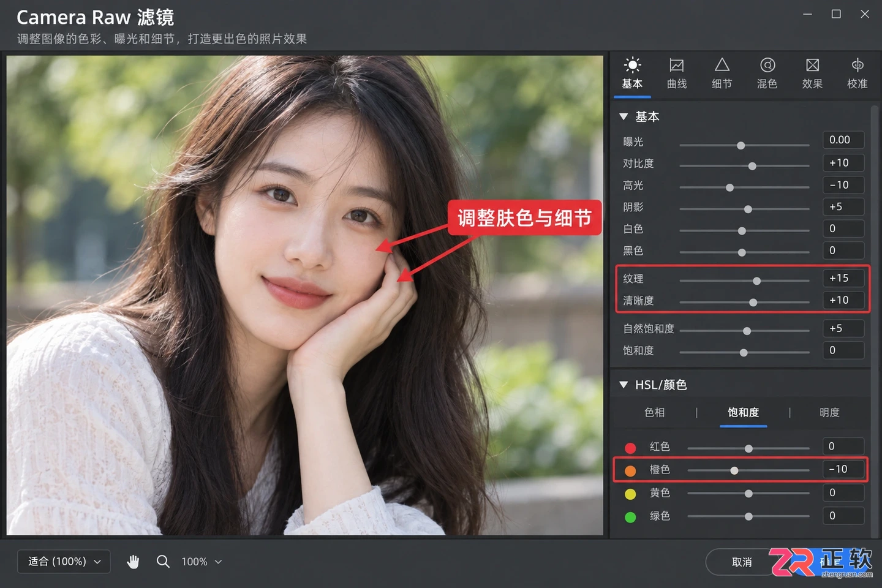
Task: Click the 阴影 shadows slider handle
Action: [x=748, y=209]
